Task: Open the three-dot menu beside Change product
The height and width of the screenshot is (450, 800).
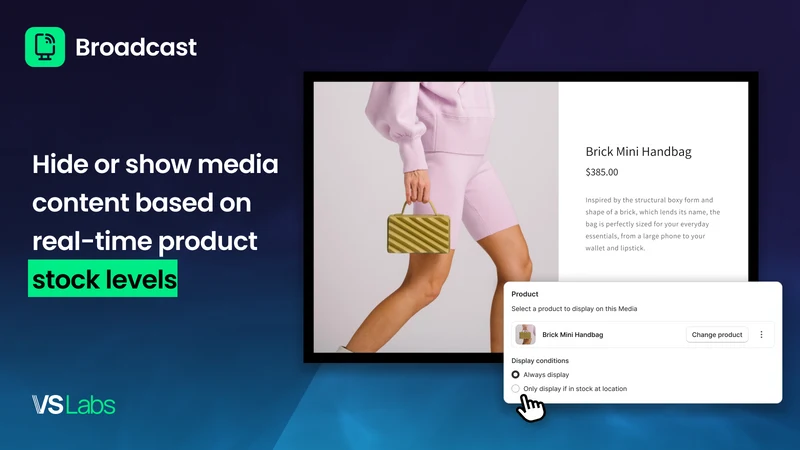Action: [x=761, y=335]
